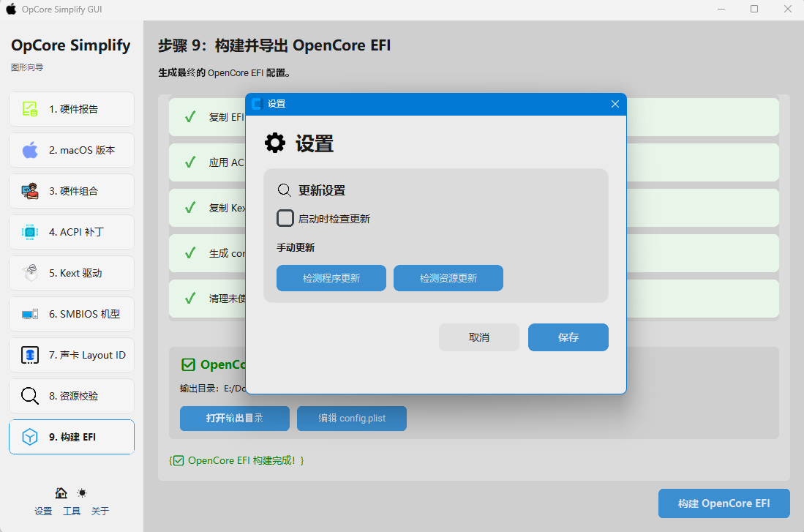
Task: Close the 设置 dialog with X
Action: click(615, 104)
